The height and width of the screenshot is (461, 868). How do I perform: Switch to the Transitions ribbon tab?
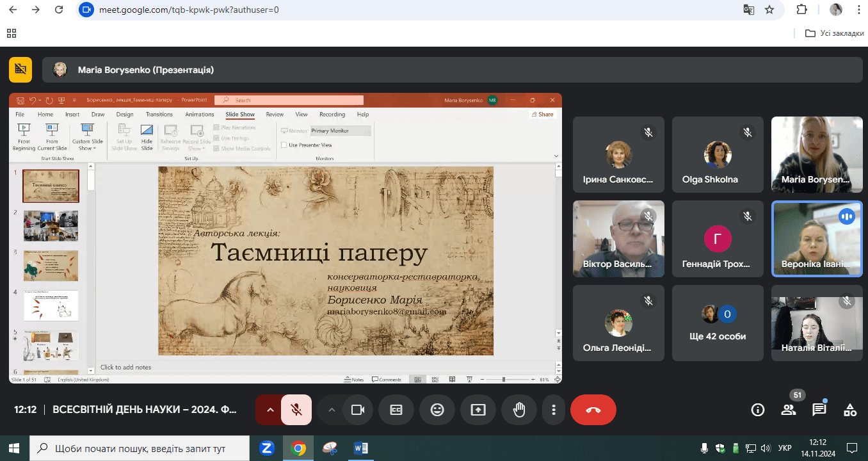[159, 115]
